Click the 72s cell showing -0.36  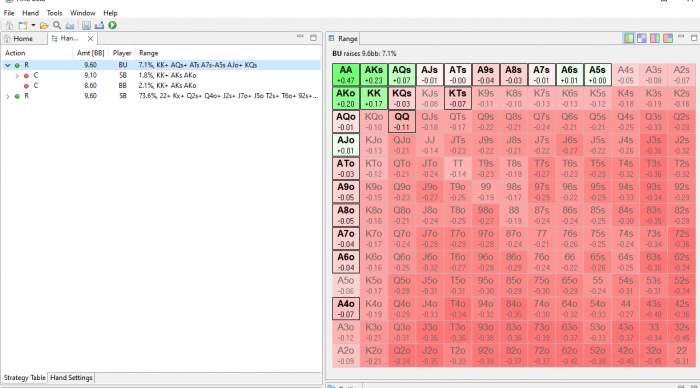[x=681, y=238]
